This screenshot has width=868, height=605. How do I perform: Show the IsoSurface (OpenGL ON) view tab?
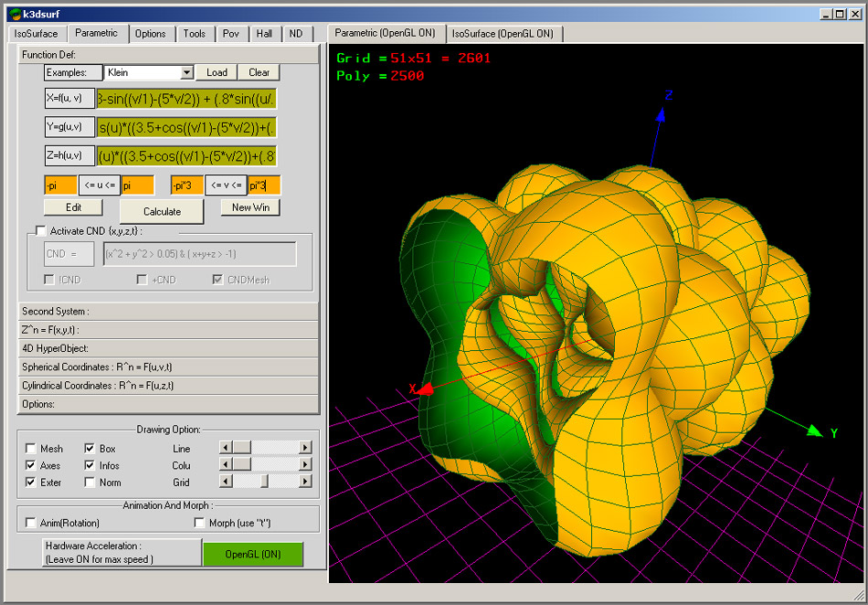503,34
